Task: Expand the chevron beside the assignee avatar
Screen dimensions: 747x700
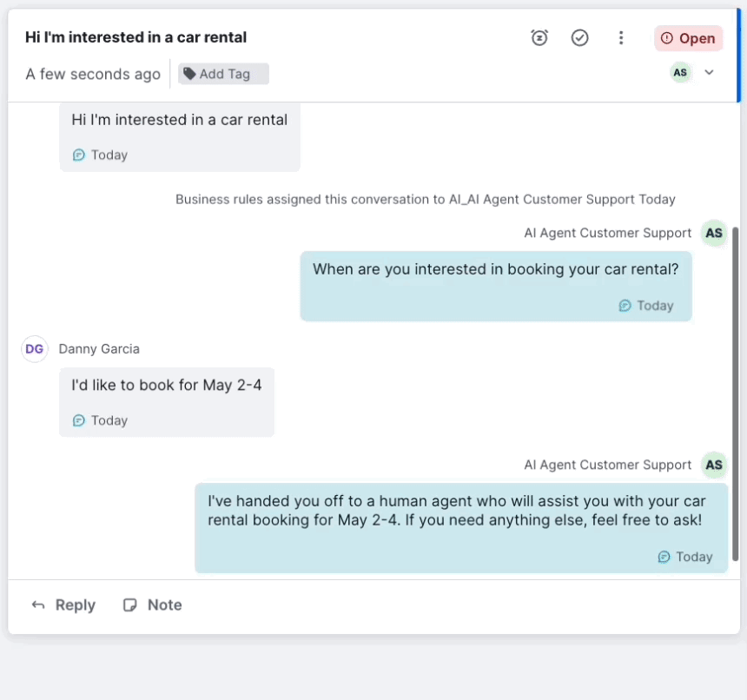Action: pos(709,73)
